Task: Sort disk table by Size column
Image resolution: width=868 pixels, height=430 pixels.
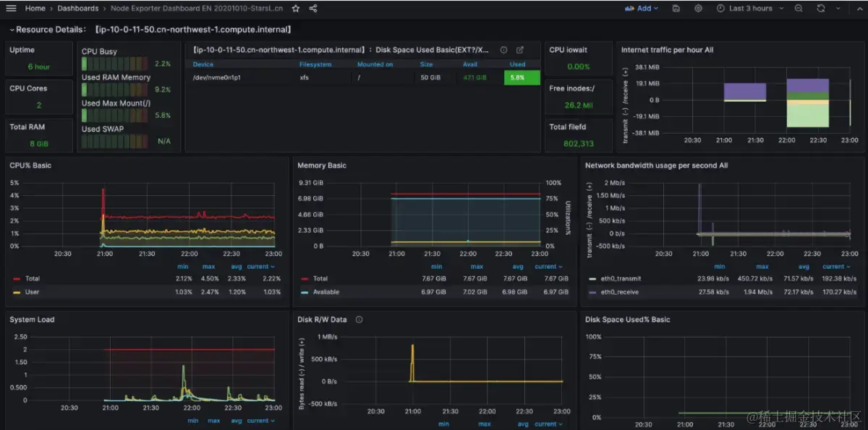Action: point(426,64)
